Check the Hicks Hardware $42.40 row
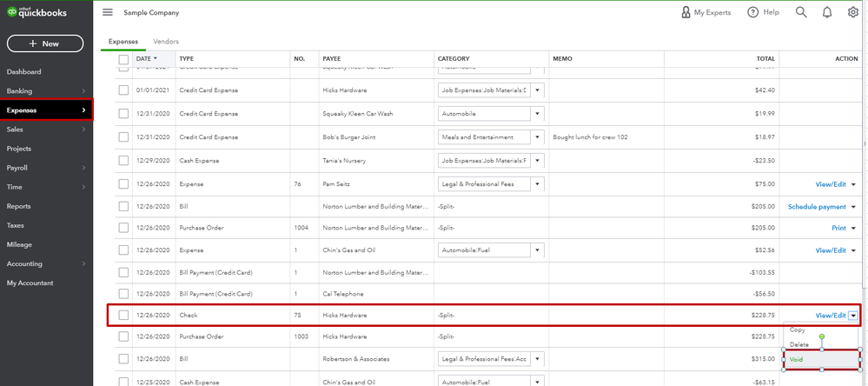The height and width of the screenshot is (386, 868). pyautogui.click(x=123, y=90)
